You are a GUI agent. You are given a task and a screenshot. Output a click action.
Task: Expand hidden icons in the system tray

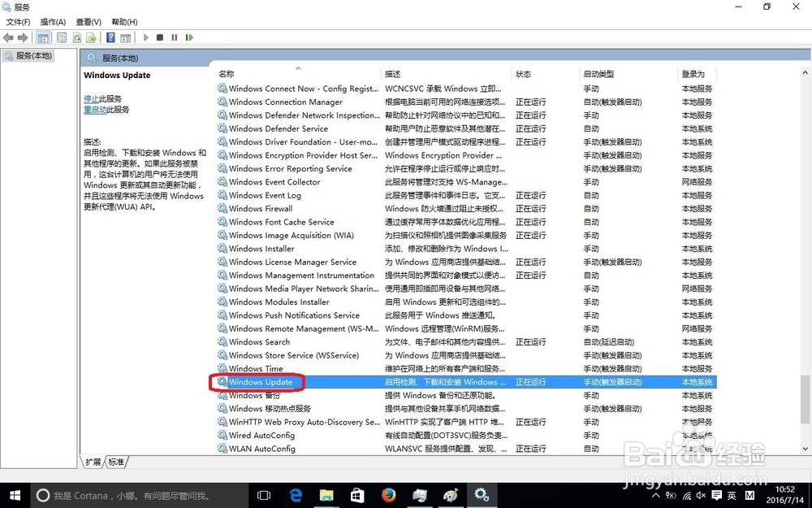click(x=655, y=495)
